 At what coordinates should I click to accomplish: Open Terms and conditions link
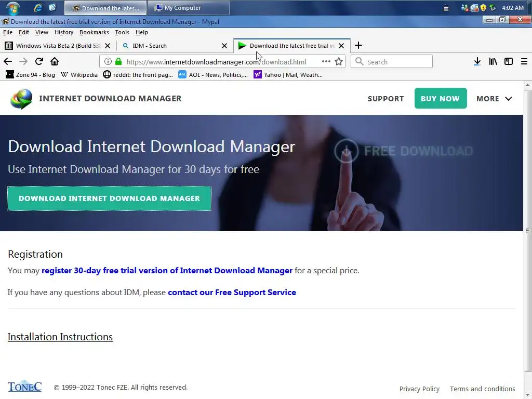pyautogui.click(x=483, y=389)
